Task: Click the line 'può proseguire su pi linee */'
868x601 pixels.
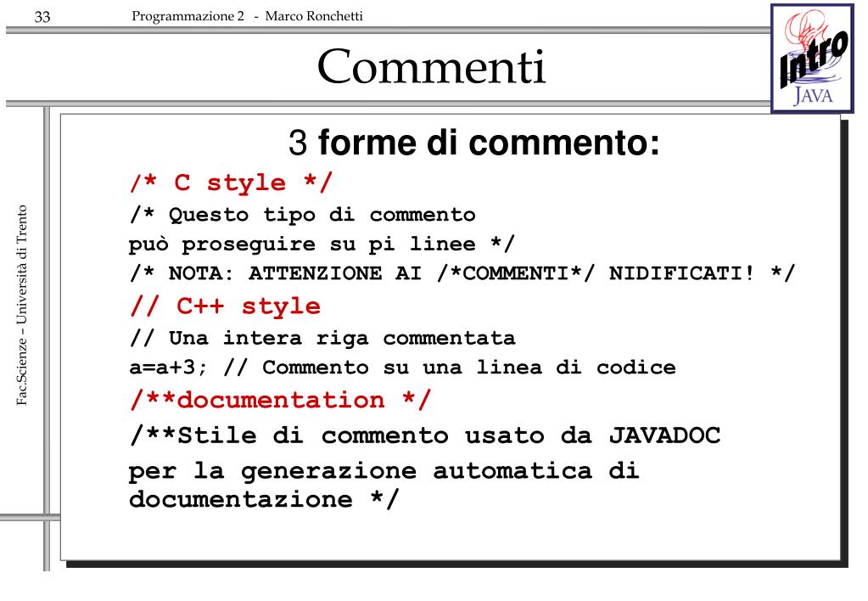Action: [x=322, y=244]
